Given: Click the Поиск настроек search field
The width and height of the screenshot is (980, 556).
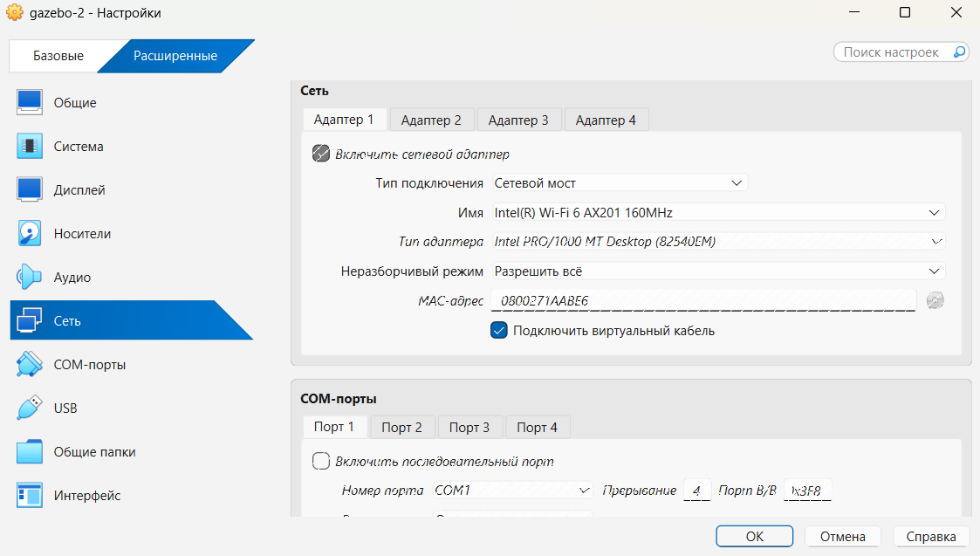Looking at the screenshot, I should point(901,52).
